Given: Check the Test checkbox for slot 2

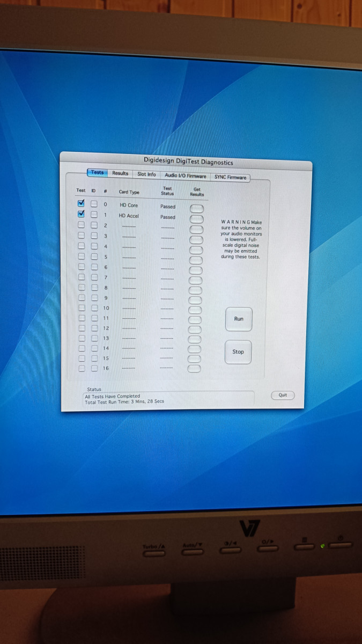Looking at the screenshot, I should [82, 224].
